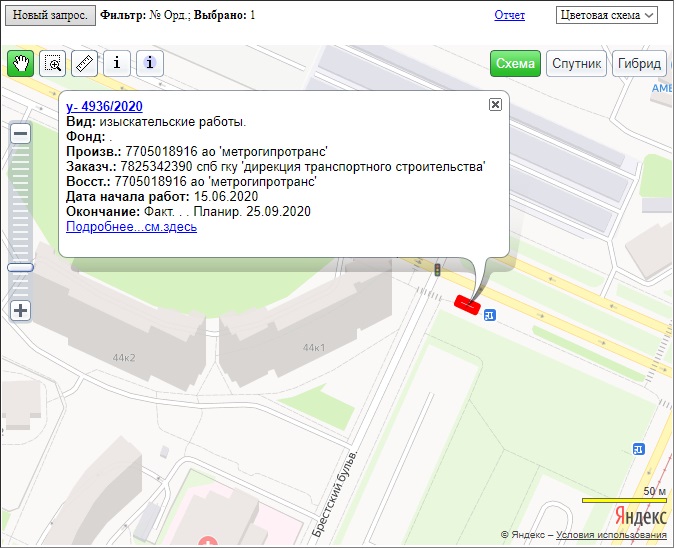The width and height of the screenshot is (676, 549).
Task: Switch map to Спутник satellite view
Action: click(x=577, y=64)
